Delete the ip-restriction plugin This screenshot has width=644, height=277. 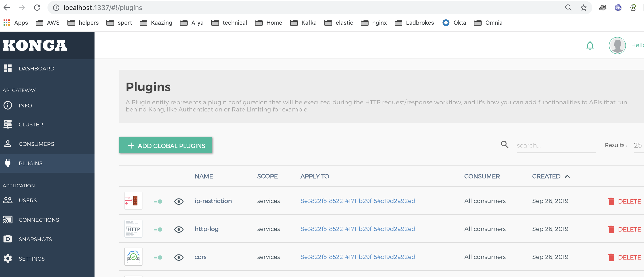(624, 201)
